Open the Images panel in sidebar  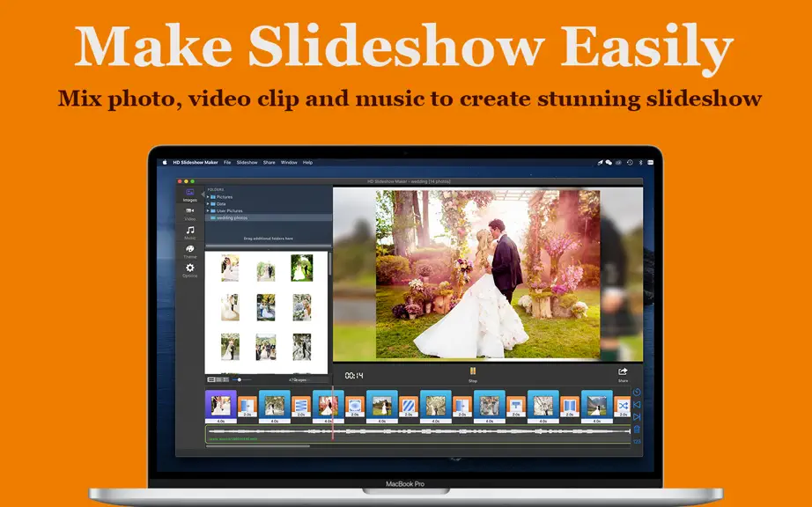(190, 195)
